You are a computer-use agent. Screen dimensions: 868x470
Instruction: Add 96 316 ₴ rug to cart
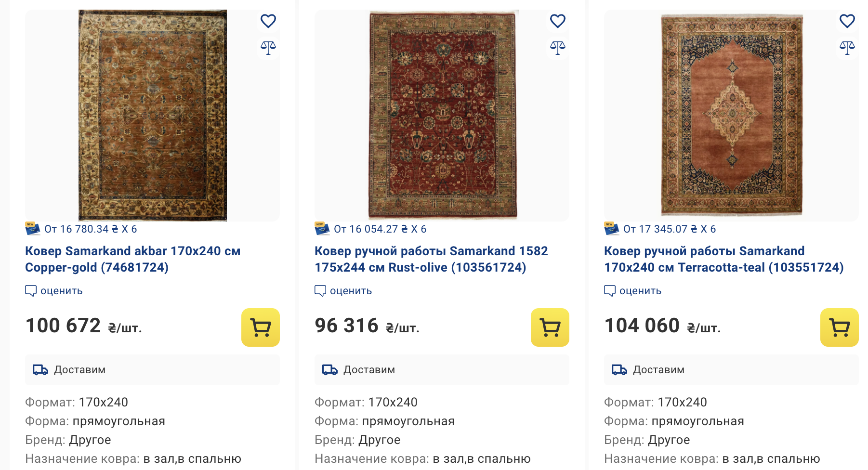click(x=550, y=327)
